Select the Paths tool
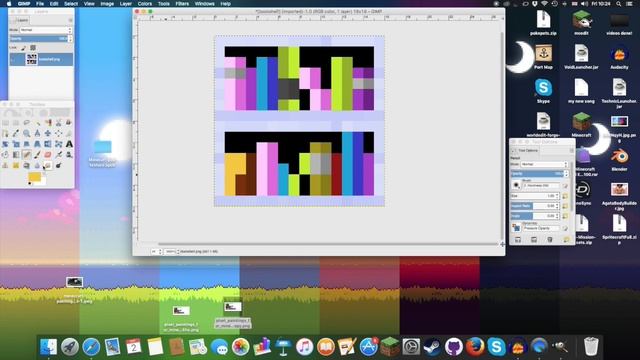 click(x=5, y=133)
